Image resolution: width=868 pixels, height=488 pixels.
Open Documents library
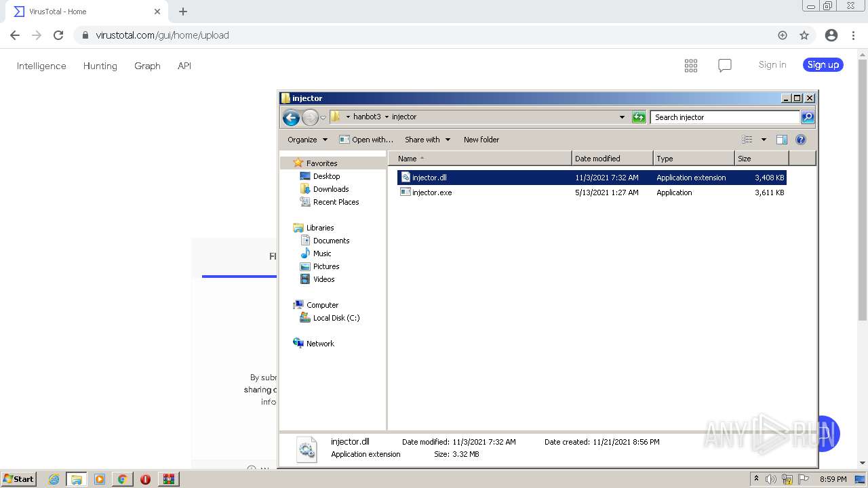pyautogui.click(x=331, y=241)
